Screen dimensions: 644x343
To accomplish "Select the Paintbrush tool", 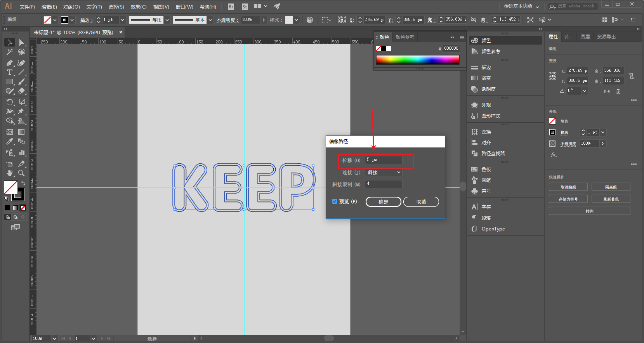I will pyautogui.click(x=21, y=82).
